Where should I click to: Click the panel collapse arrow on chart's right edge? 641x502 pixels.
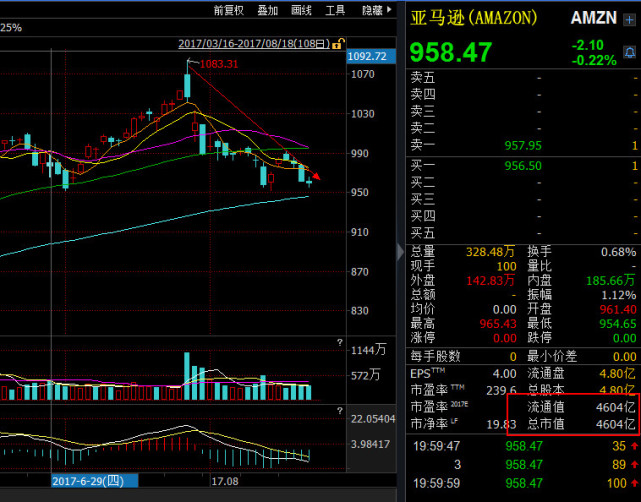pos(402,250)
